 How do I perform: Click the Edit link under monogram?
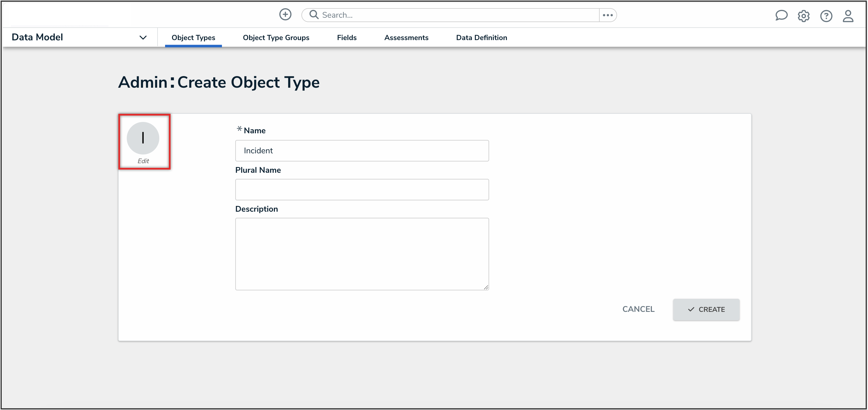[143, 161]
